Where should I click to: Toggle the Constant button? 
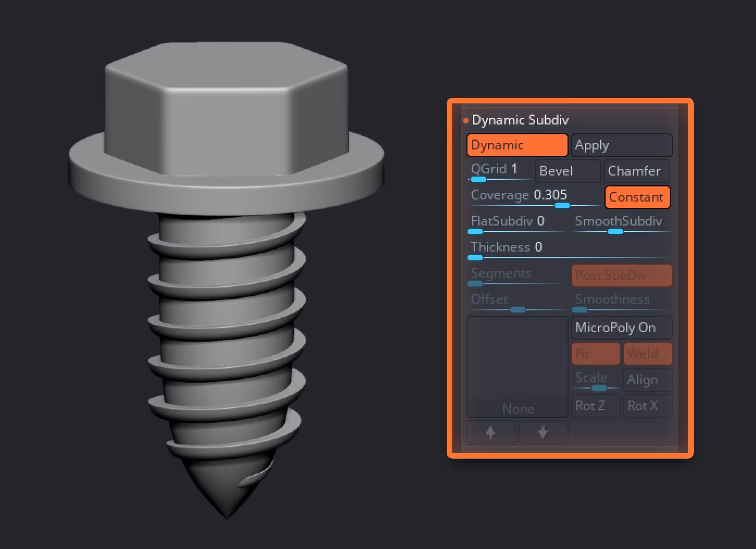point(637,197)
